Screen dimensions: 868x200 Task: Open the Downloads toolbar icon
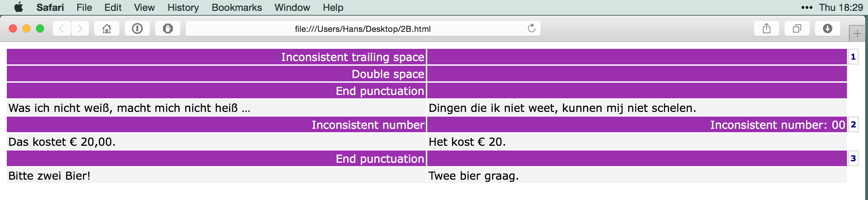tap(827, 29)
